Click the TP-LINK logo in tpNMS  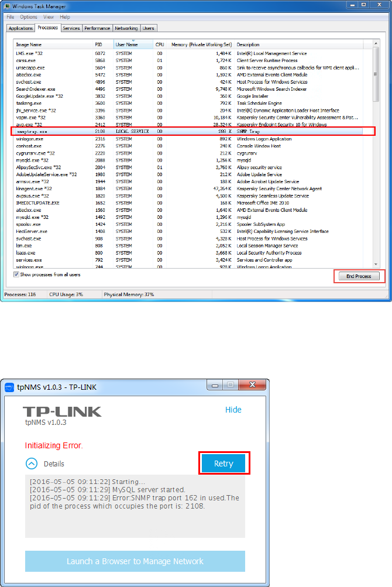pyautogui.click(x=62, y=412)
